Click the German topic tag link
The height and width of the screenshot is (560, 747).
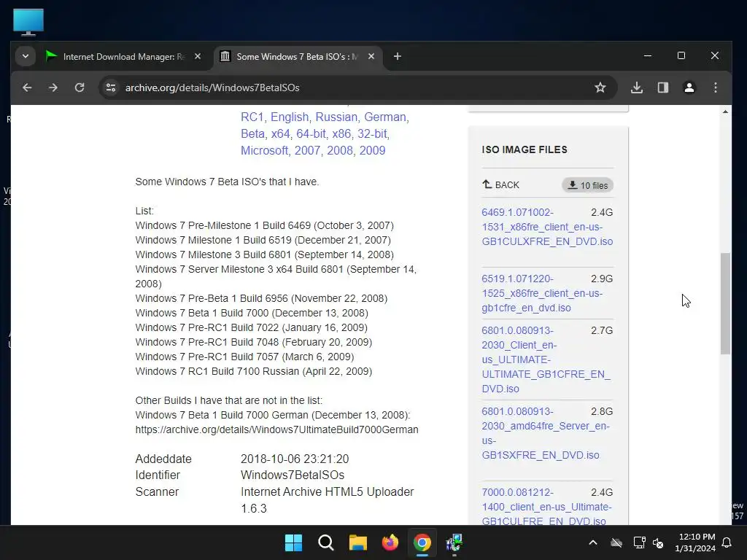click(385, 117)
